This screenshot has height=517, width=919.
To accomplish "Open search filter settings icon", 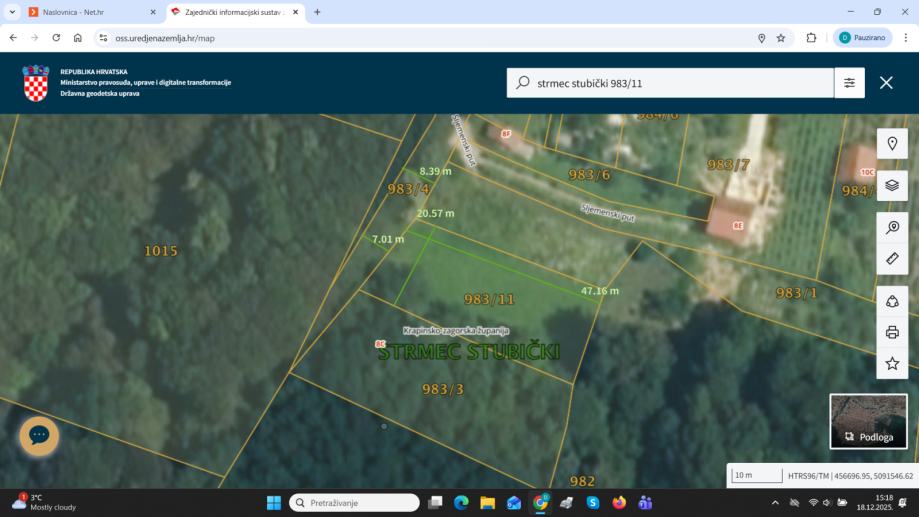I will [x=849, y=83].
